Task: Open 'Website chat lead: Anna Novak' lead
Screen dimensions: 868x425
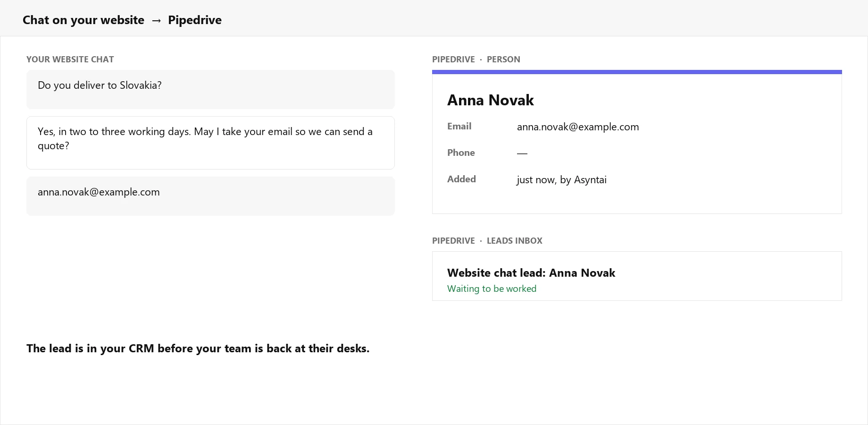Action: click(x=531, y=273)
